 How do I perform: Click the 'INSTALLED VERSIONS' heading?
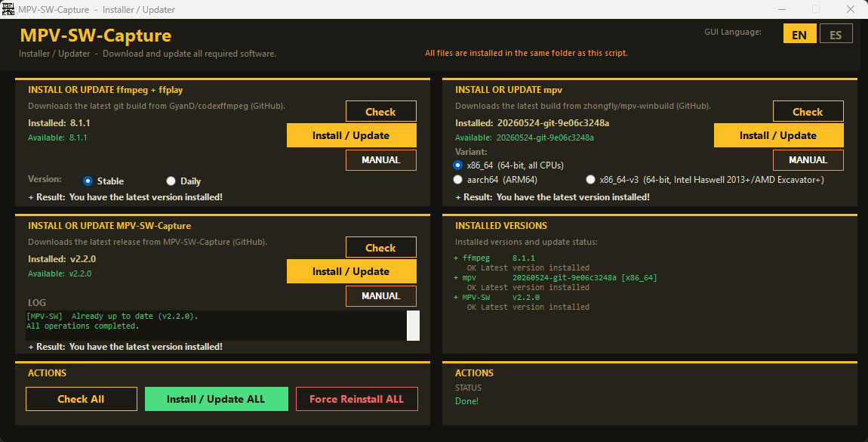coord(501,226)
